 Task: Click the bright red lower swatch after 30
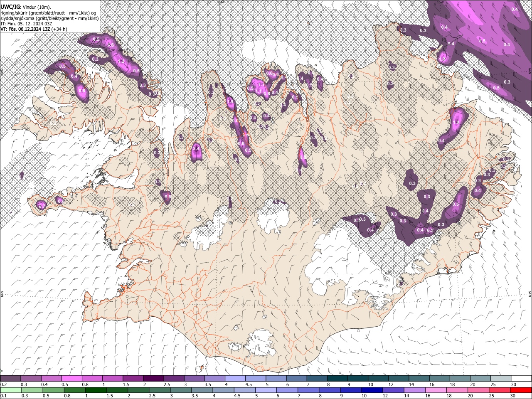pos(521,390)
